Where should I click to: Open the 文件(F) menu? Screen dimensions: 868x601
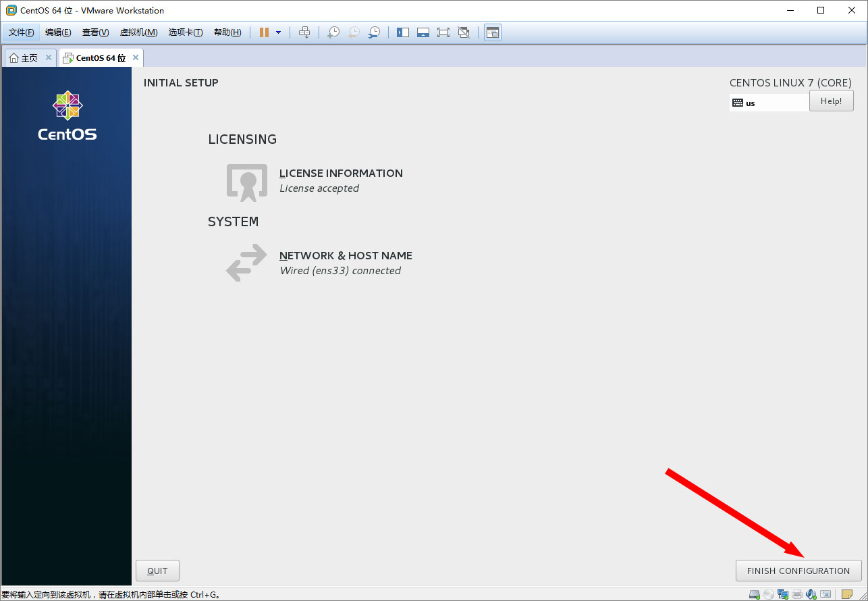(x=21, y=32)
